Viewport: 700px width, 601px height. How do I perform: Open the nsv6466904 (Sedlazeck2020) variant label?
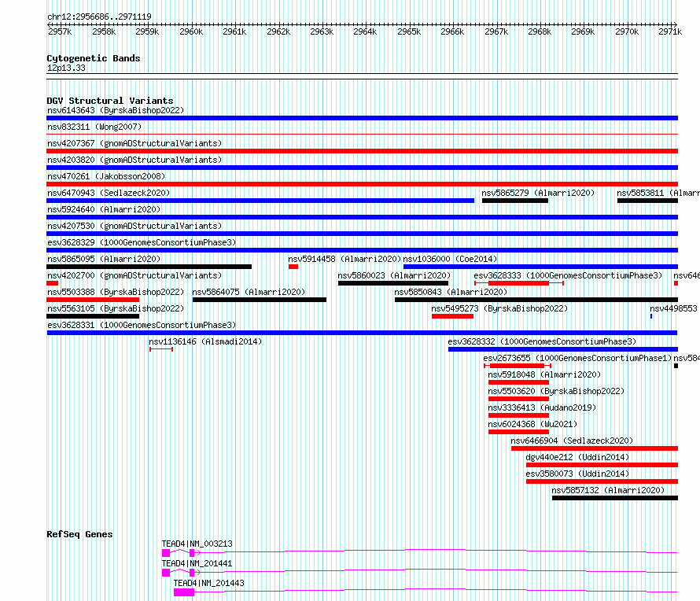coord(572,441)
